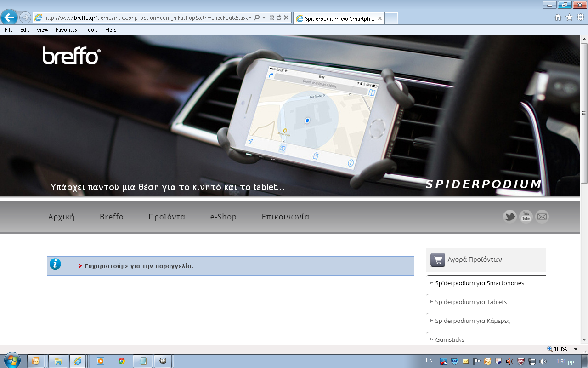Go to the Αρχική navigation link
The image size is (588, 368).
[62, 217]
